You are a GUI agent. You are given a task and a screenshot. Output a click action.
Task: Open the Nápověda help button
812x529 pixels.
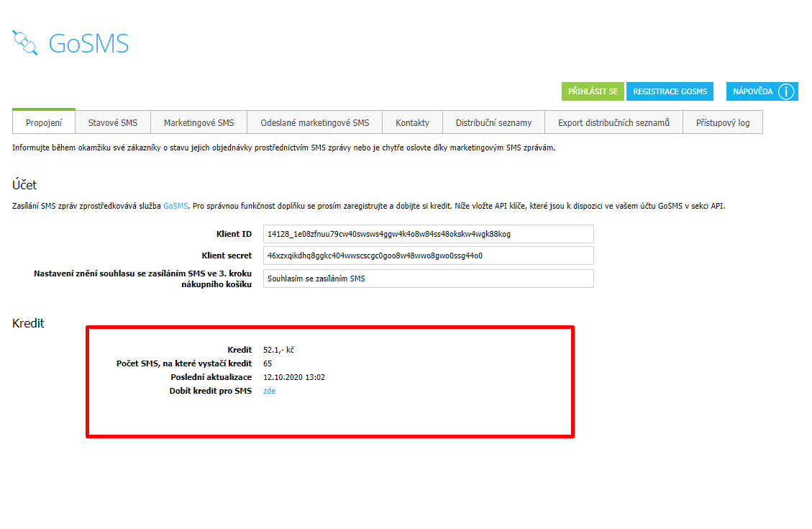point(762,91)
